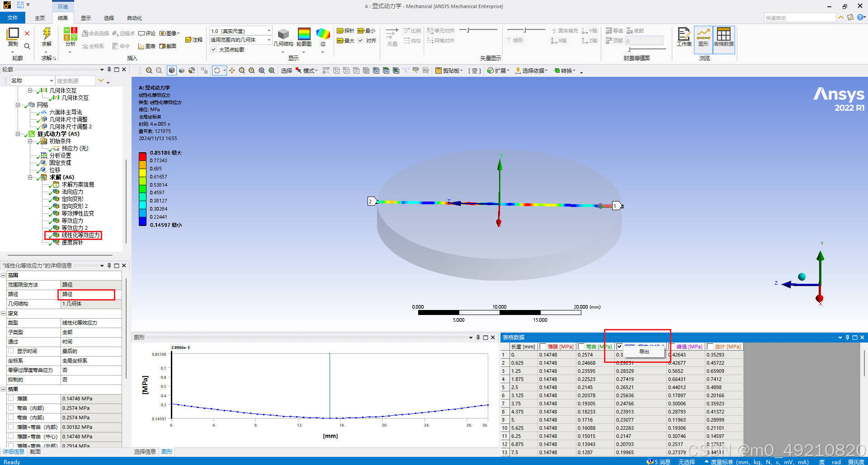Check the 峰值 [MPa] column checkbox

tap(672, 347)
